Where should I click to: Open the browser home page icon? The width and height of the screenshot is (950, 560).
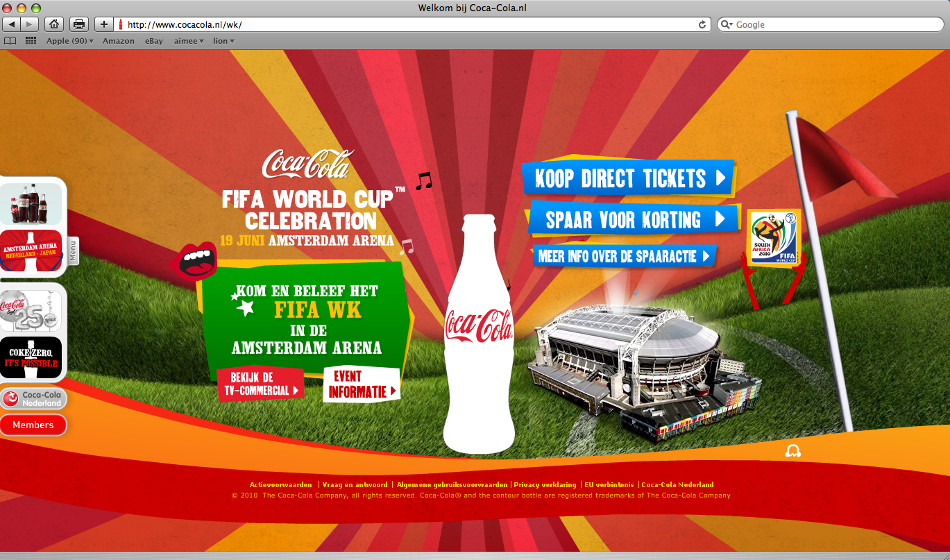pyautogui.click(x=54, y=24)
